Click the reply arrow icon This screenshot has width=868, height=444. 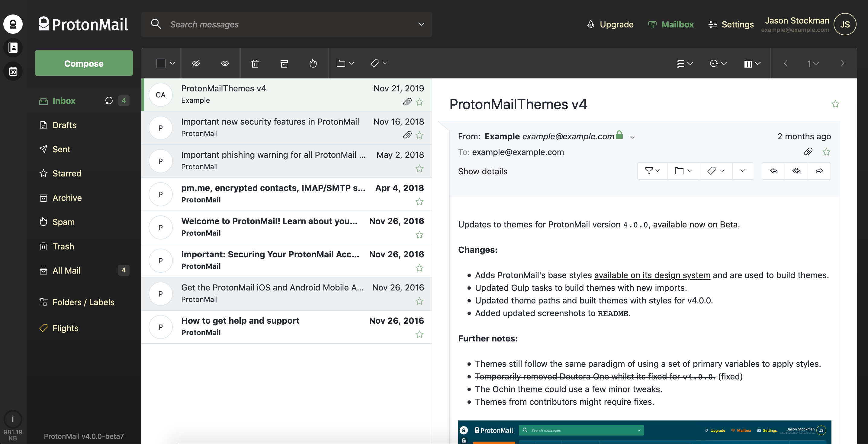774,171
